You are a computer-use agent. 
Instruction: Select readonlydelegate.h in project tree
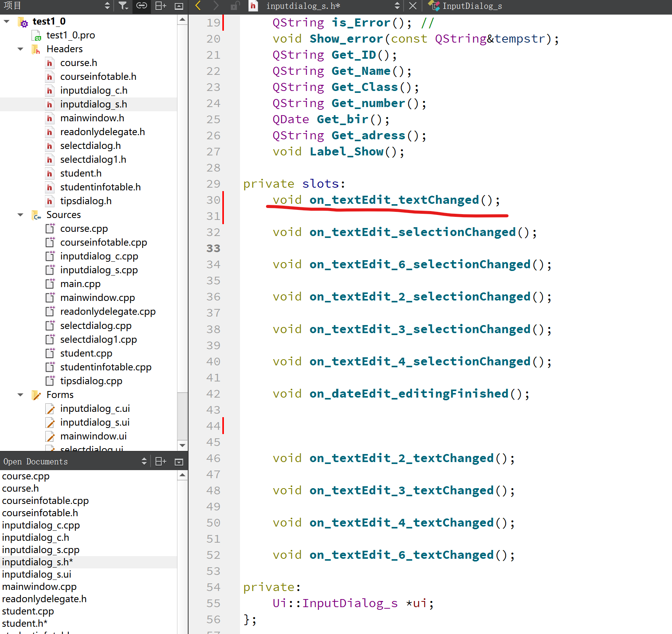tap(103, 132)
